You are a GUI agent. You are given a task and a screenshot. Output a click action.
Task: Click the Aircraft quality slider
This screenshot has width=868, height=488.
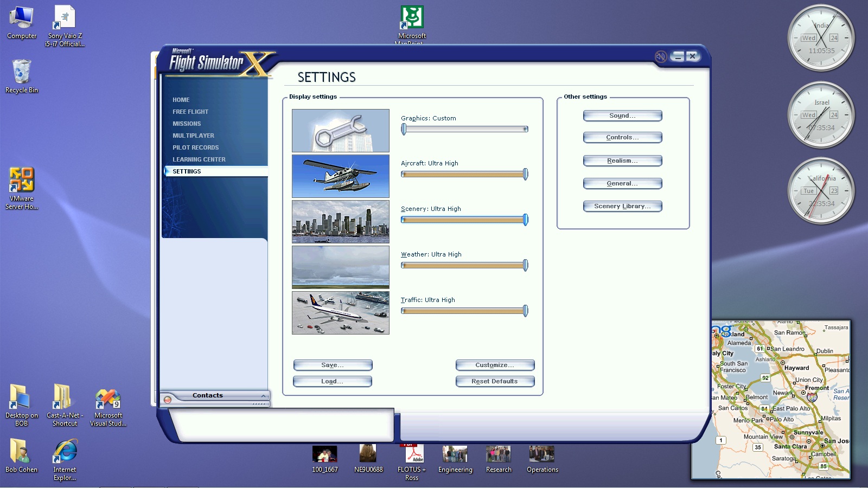coord(464,174)
